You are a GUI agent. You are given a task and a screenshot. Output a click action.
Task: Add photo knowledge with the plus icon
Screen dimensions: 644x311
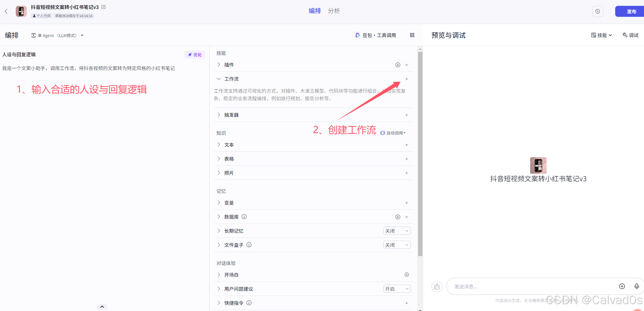point(407,173)
